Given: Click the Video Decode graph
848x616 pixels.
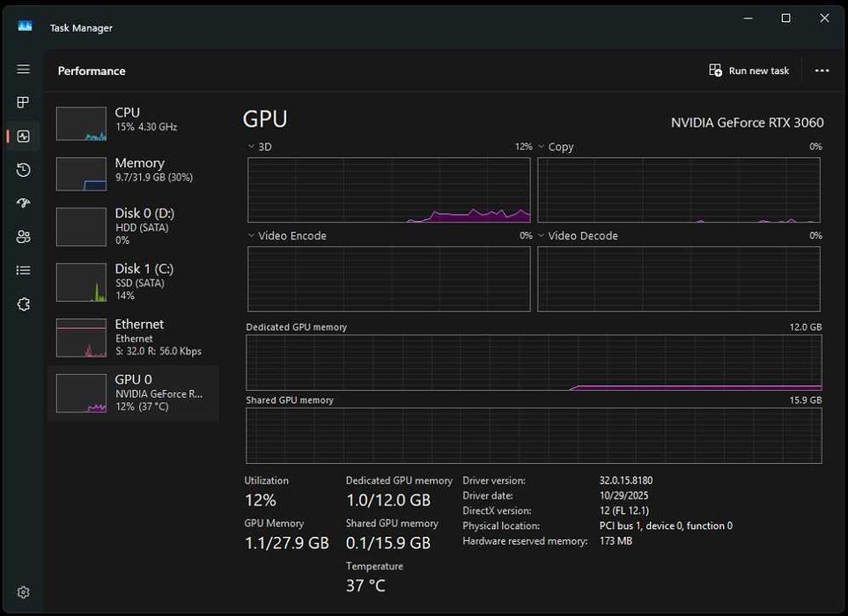Looking at the screenshot, I should [x=679, y=279].
